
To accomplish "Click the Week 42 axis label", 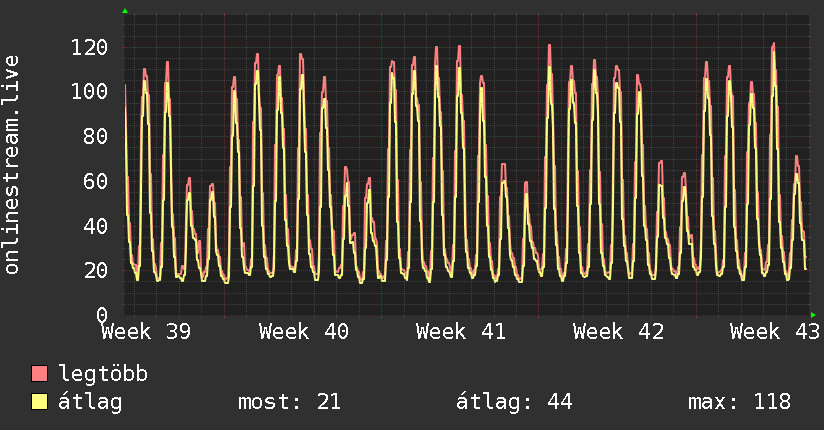I will (x=619, y=332).
